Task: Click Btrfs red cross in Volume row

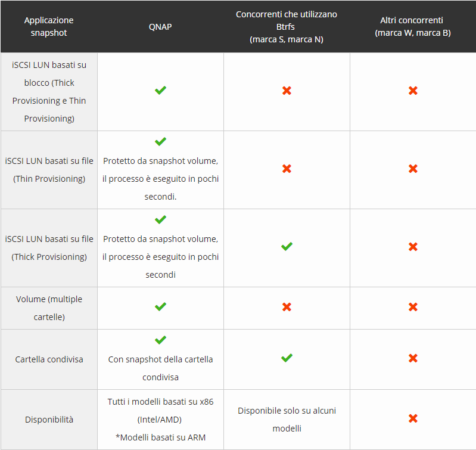Action: click(x=287, y=307)
